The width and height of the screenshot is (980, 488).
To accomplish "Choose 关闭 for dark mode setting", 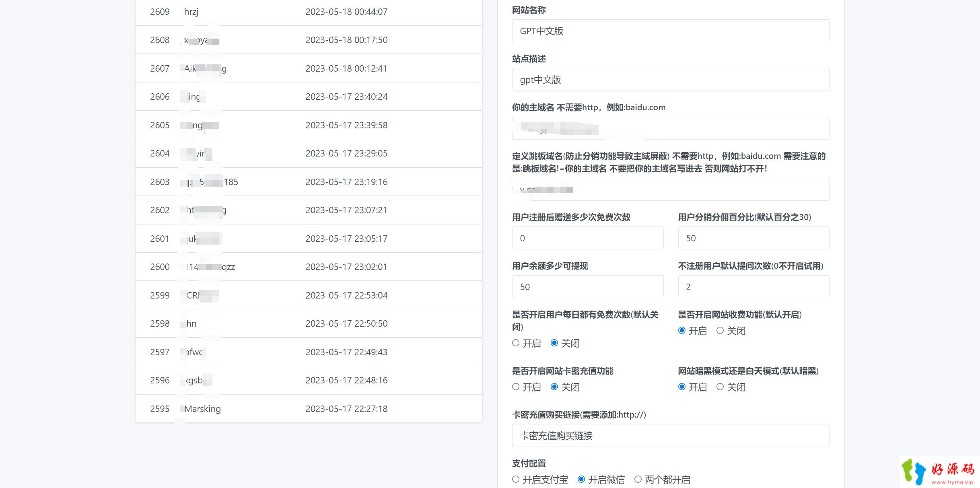I will coord(720,387).
